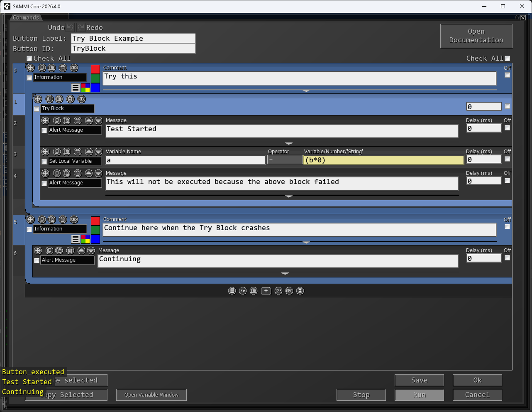Move the 'Test Started' Alert Message down
This screenshot has width=532, height=412.
98,120
